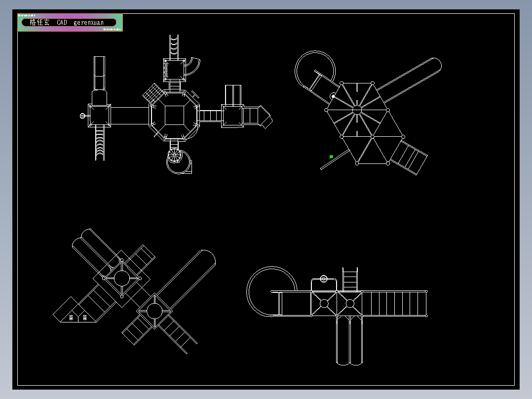Image resolution: width=532 pixels, height=399 pixels.
Task: Select the diagonal plan with two square towers
Action: tap(134, 291)
